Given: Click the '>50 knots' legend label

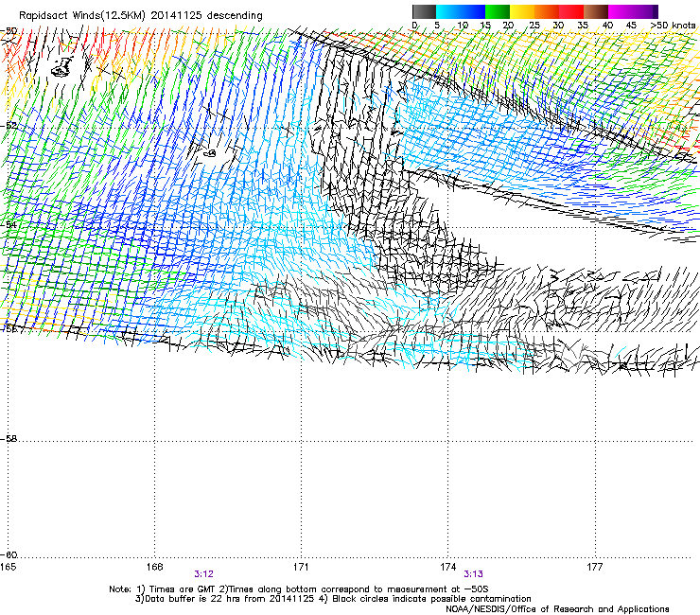Looking at the screenshot, I should coord(673,26).
